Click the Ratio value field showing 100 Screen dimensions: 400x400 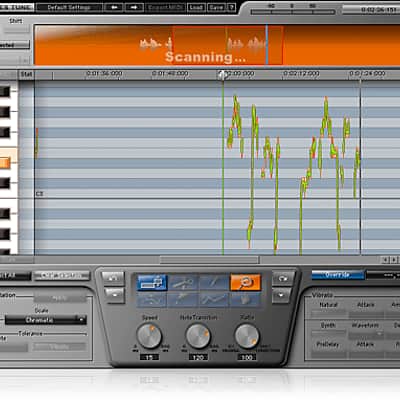[x=247, y=357]
